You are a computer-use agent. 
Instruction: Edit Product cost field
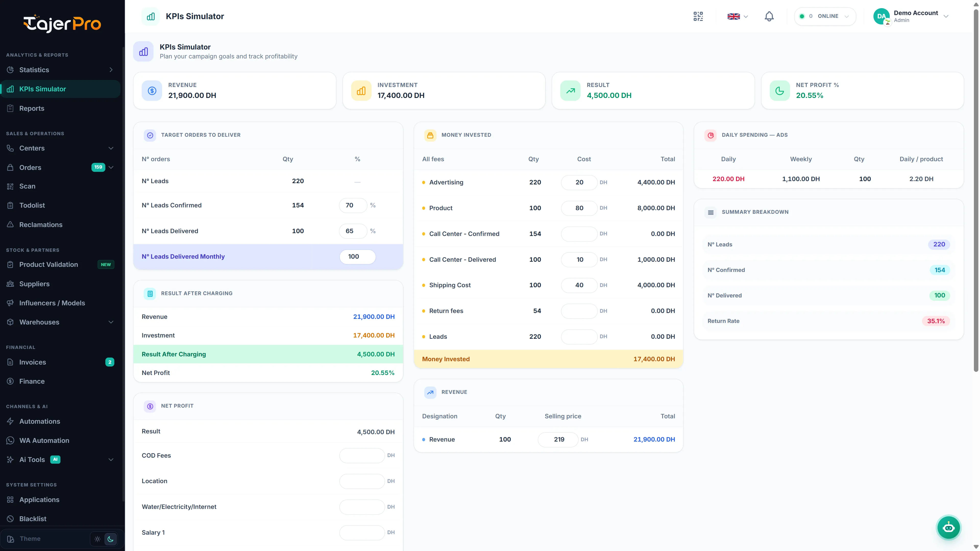click(x=579, y=208)
